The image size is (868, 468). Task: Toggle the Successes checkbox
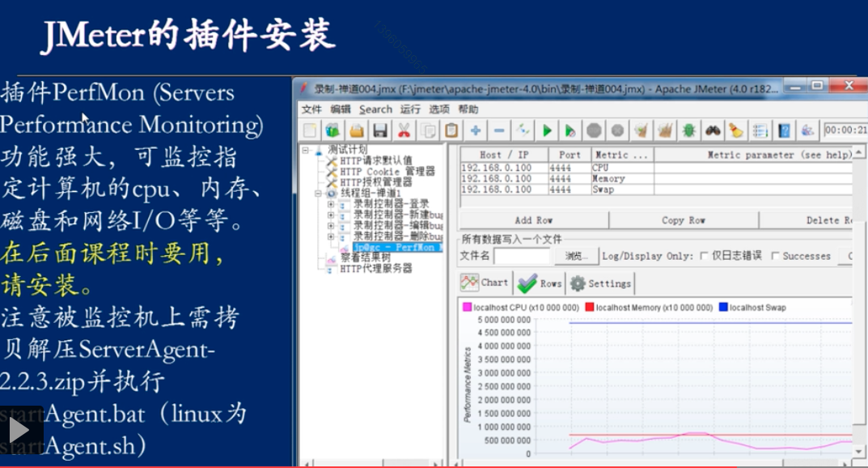point(775,256)
